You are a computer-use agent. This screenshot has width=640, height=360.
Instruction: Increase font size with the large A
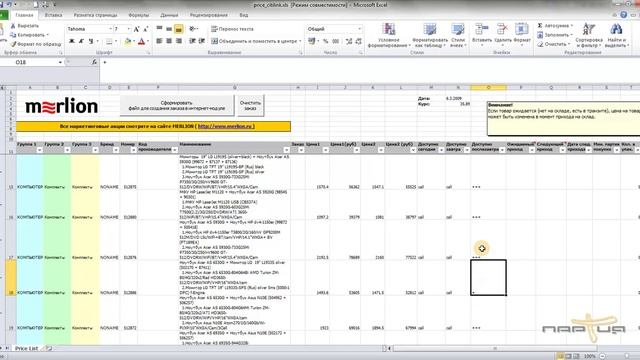click(x=136, y=29)
